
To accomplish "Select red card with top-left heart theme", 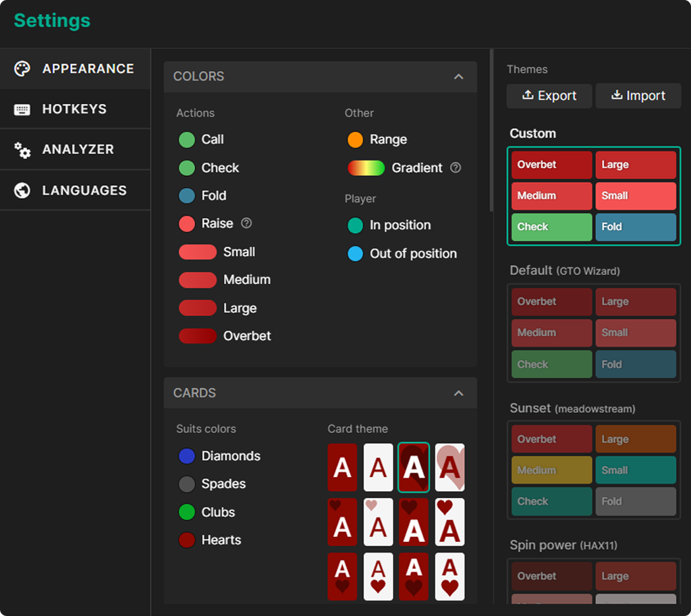I will [x=342, y=522].
